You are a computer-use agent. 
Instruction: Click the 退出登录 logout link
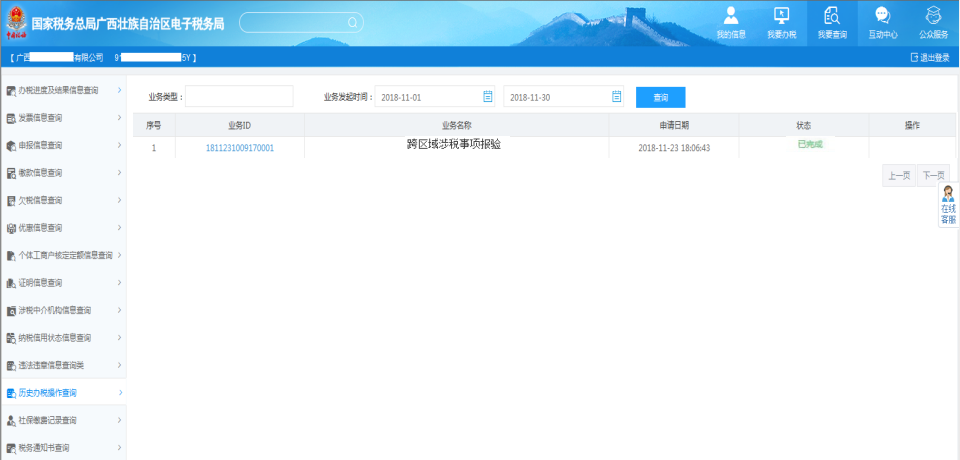(x=930, y=58)
